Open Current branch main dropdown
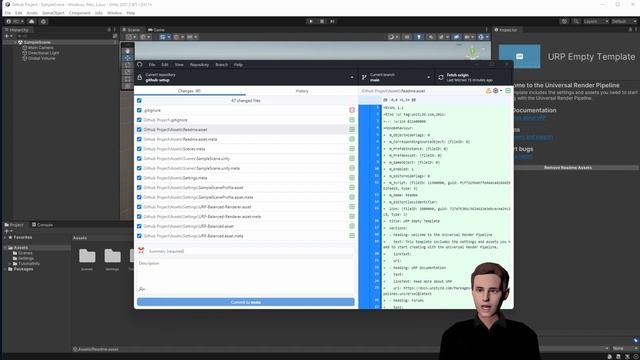Image resolution: width=640 pixels, height=360 pixels. (396, 77)
